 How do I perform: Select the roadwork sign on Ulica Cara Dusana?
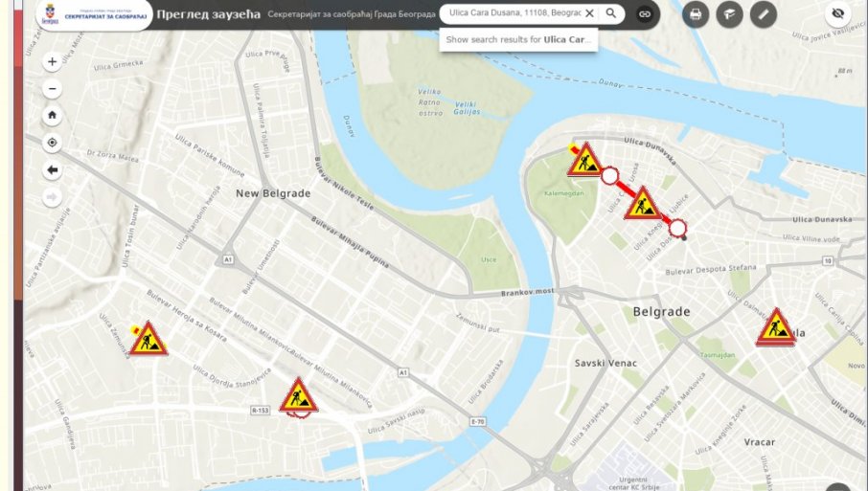[x=642, y=204]
